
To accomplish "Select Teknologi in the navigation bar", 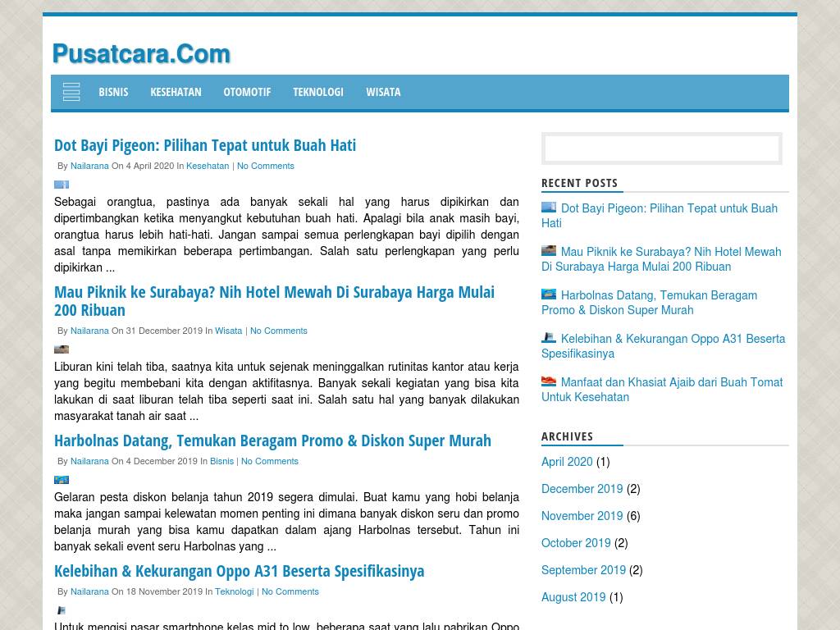I will pos(318,92).
